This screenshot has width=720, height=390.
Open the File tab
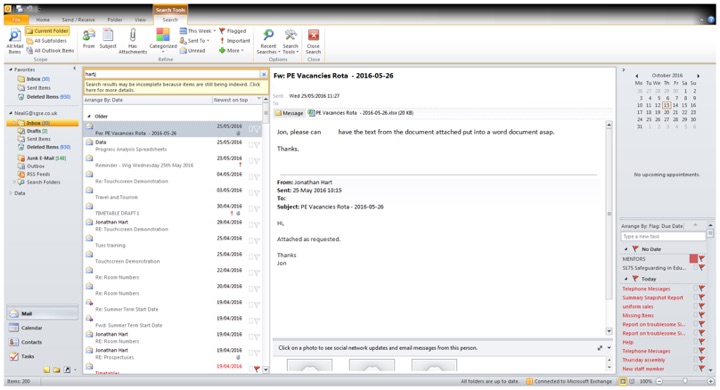tap(16, 20)
